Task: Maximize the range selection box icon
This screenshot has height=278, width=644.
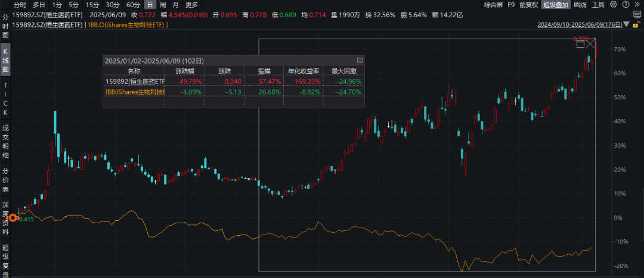Action: (x=580, y=43)
